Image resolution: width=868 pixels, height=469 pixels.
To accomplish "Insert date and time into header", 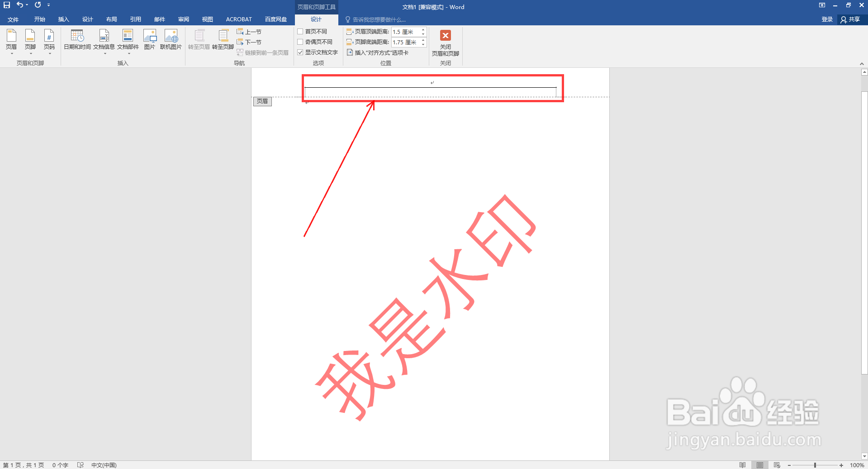I will pos(77,41).
